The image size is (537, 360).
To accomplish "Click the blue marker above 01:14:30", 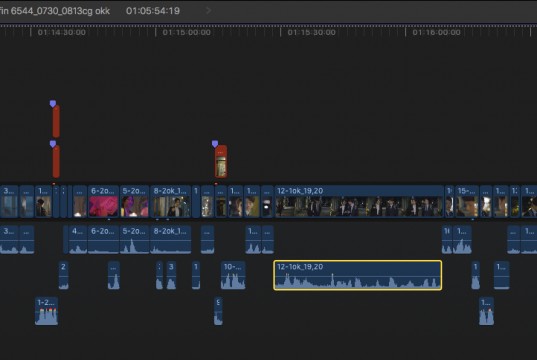I will [53, 103].
